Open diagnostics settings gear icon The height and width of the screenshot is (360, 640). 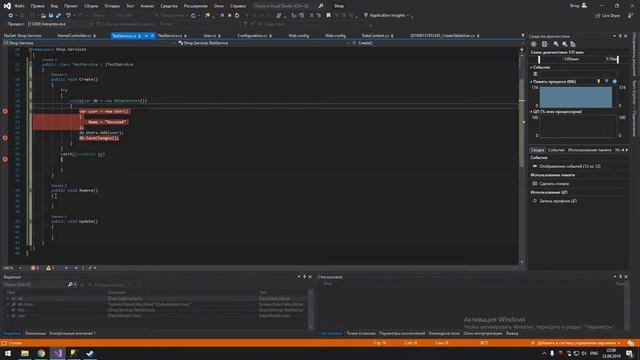(x=533, y=44)
